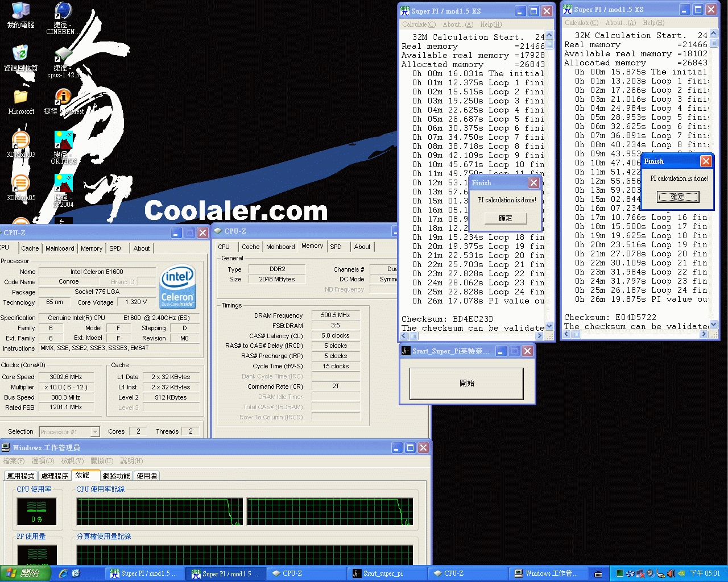Image resolution: width=728 pixels, height=582 pixels.
Task: Switch to 處理程序 tab in Task Manager
Action: coord(55,476)
